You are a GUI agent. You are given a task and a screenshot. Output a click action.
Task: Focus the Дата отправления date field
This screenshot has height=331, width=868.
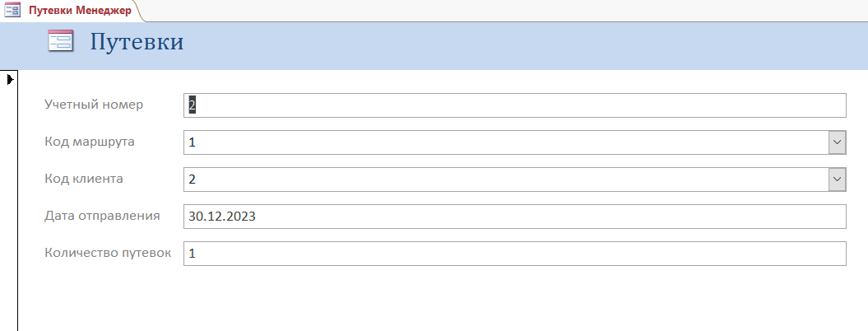pos(515,217)
